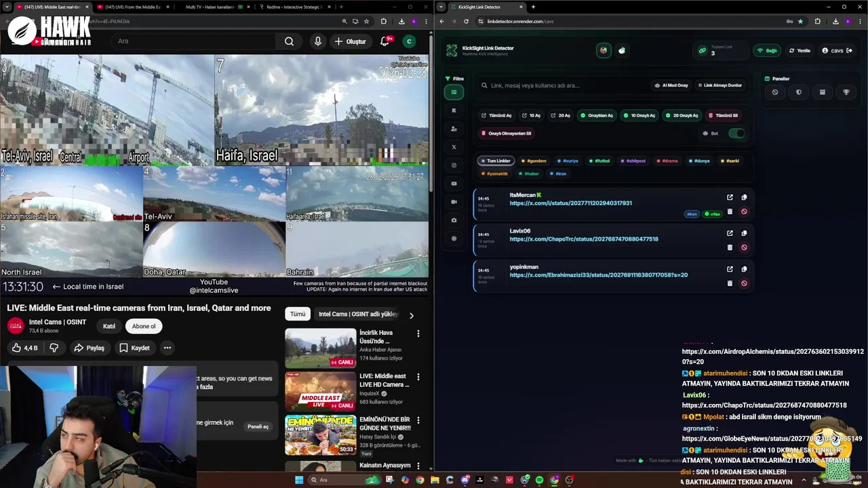868x488 pixels.
Task: Select the video camera filter icon
Action: (454, 202)
